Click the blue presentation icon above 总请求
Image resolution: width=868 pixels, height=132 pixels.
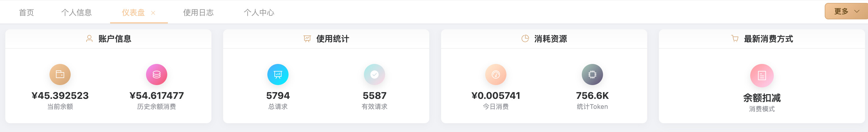(278, 74)
